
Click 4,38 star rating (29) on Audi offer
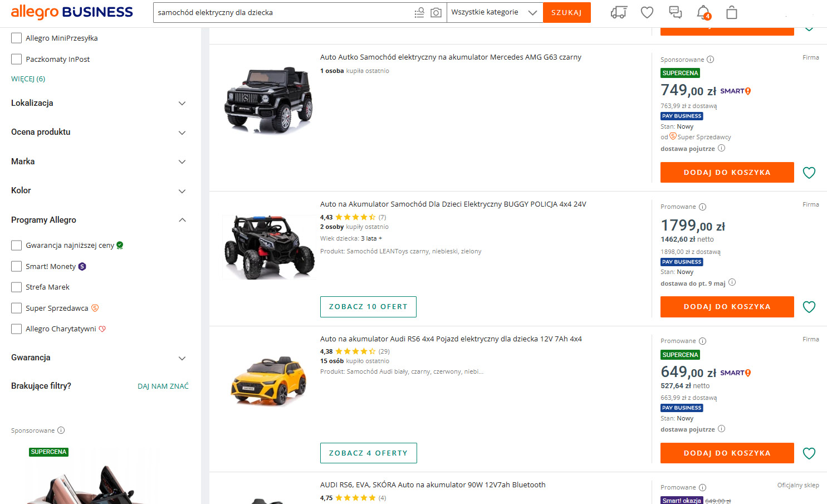[x=355, y=351]
